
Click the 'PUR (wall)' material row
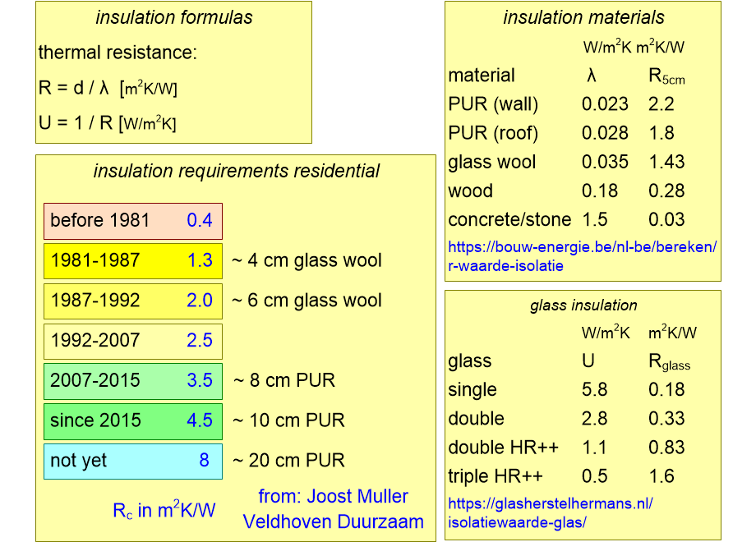pyautogui.click(x=566, y=104)
